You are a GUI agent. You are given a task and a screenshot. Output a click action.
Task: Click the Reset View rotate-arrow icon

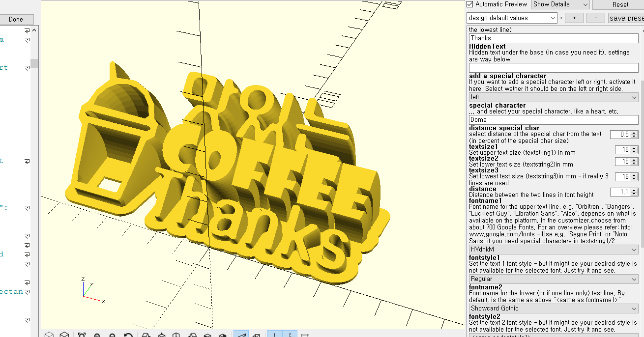coord(128,335)
